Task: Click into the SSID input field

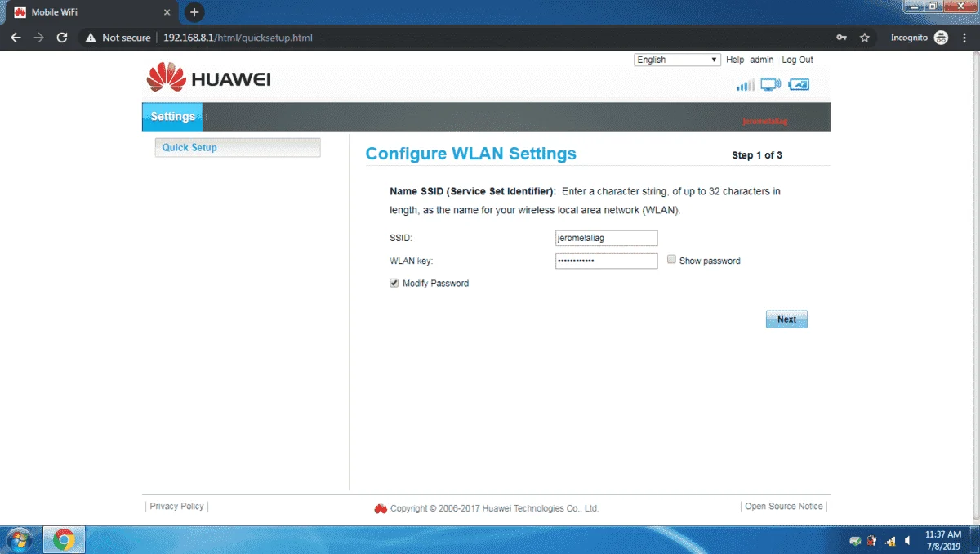Action: pos(606,238)
